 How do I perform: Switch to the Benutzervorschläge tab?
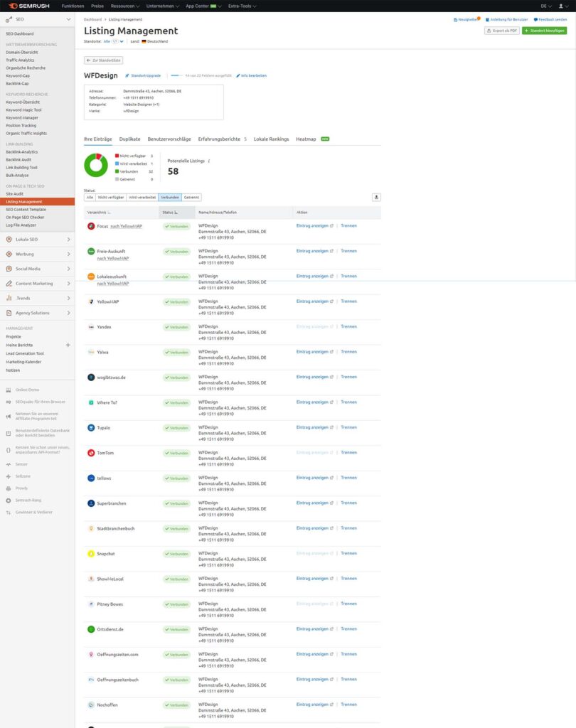(x=169, y=139)
